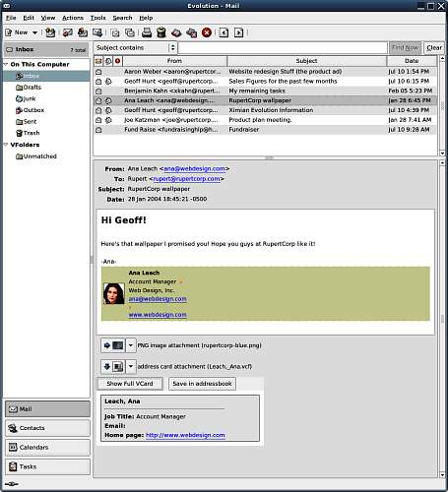Click the New message toolbar button

click(17, 32)
